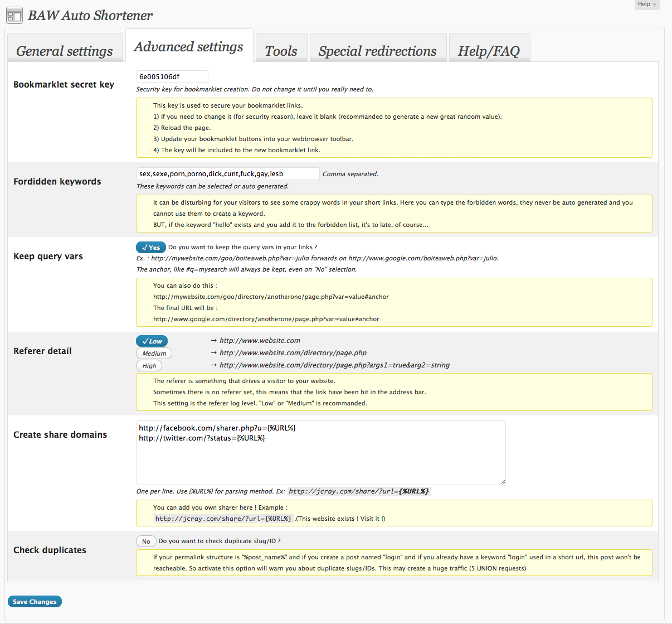Click the Create share domains label
The width and height of the screenshot is (672, 624).
pyautogui.click(x=60, y=434)
